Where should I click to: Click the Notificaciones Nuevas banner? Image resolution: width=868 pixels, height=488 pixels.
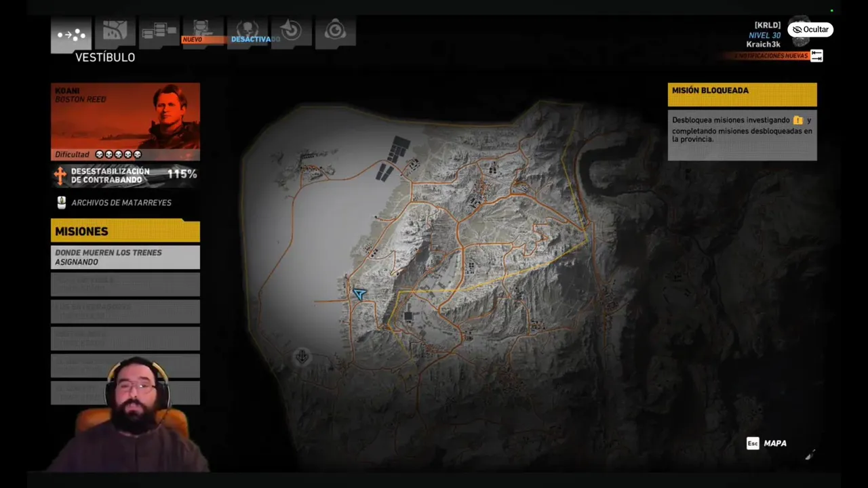766,56
